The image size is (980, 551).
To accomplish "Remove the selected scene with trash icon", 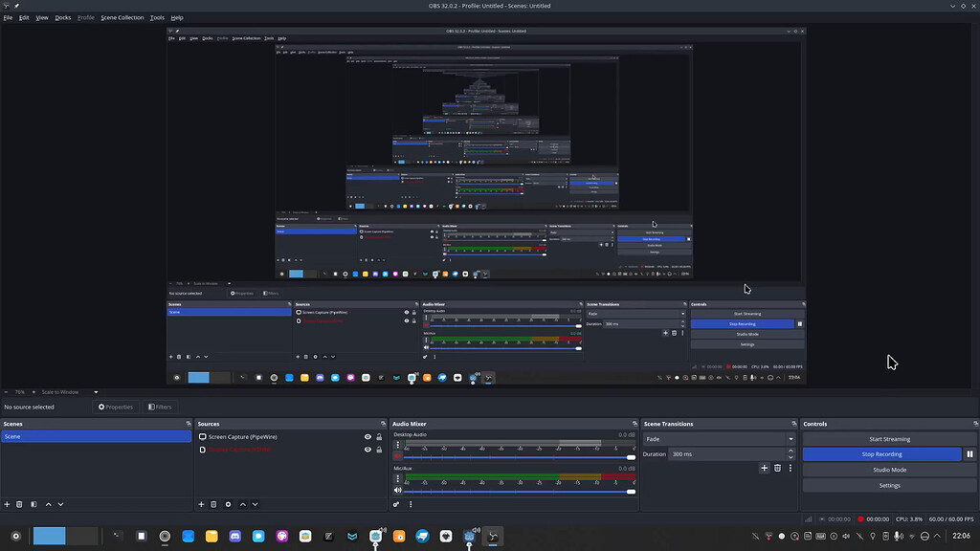I will point(19,504).
